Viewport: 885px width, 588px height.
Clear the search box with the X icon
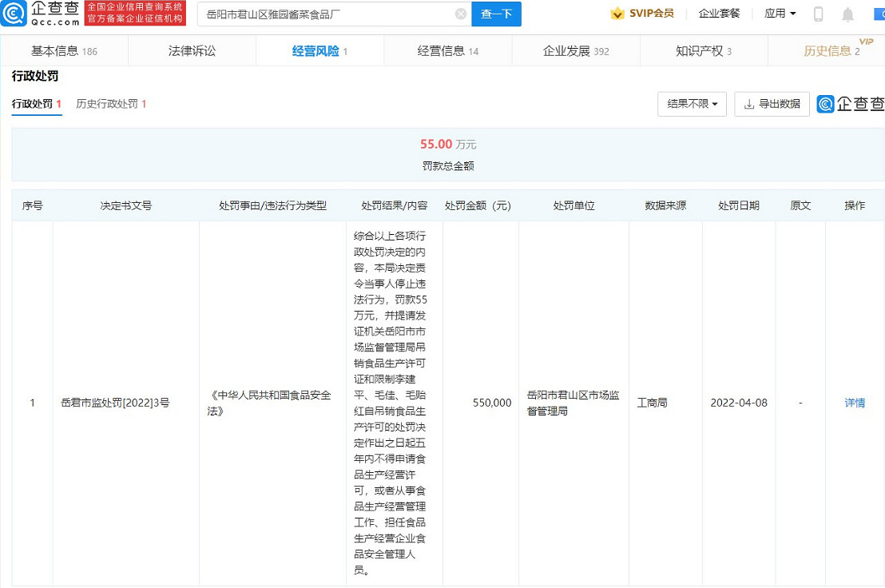point(460,14)
